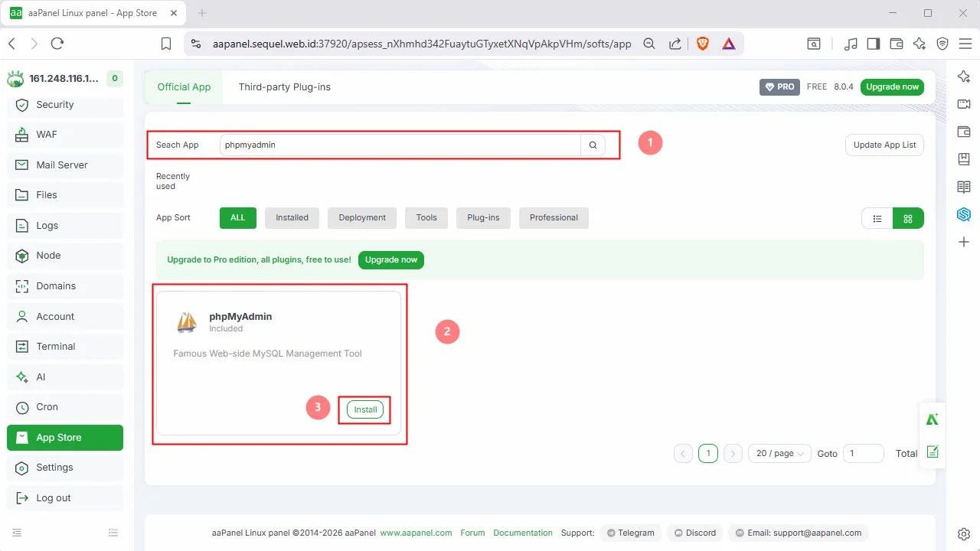
Task: Click the share page icon
Action: pyautogui.click(x=675, y=44)
